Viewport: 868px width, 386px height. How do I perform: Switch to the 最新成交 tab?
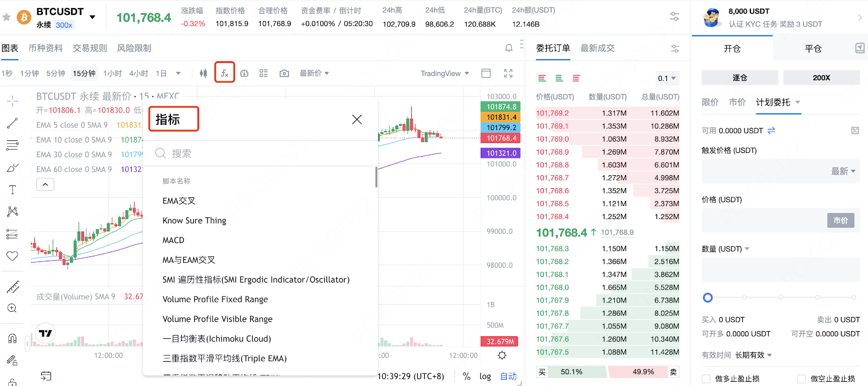(x=597, y=48)
